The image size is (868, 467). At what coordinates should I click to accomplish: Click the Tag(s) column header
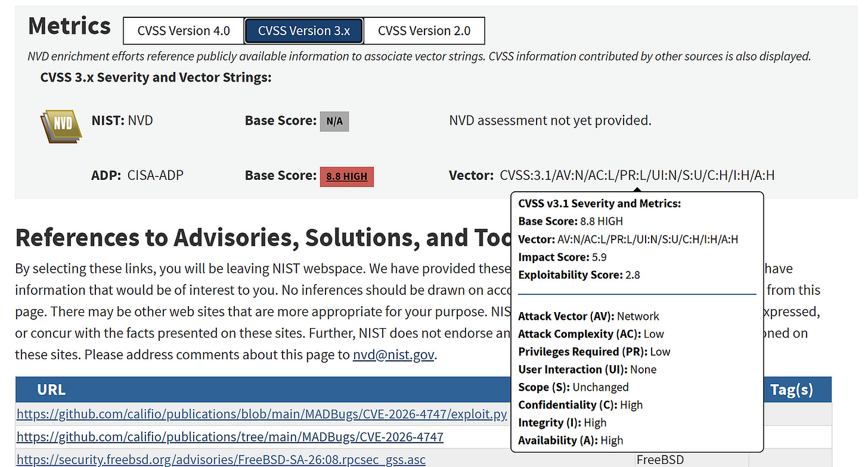[792, 390]
